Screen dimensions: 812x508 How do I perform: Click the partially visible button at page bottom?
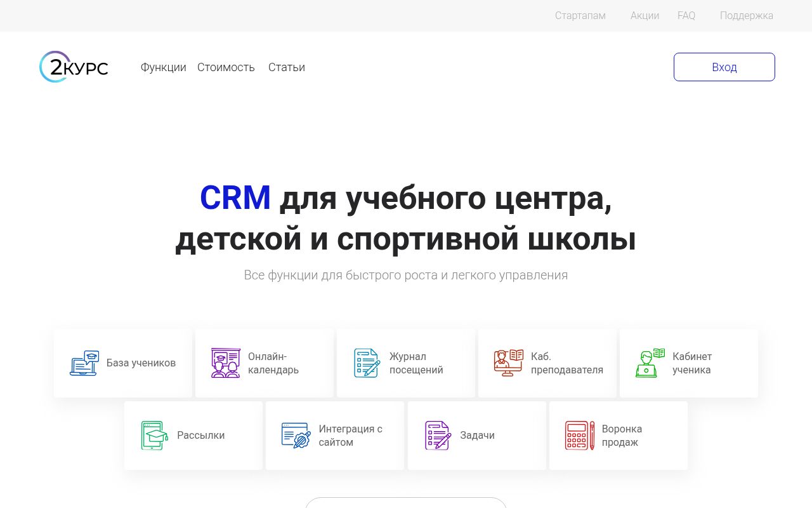click(406, 503)
